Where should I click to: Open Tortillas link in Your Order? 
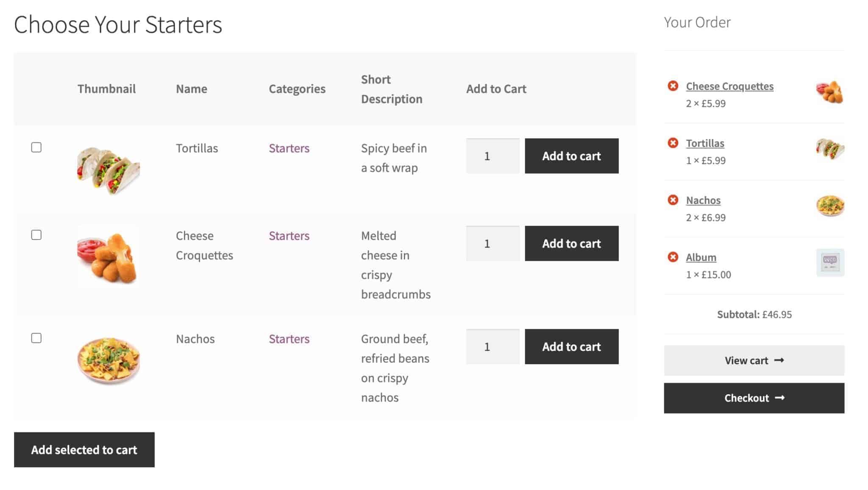[x=705, y=143]
